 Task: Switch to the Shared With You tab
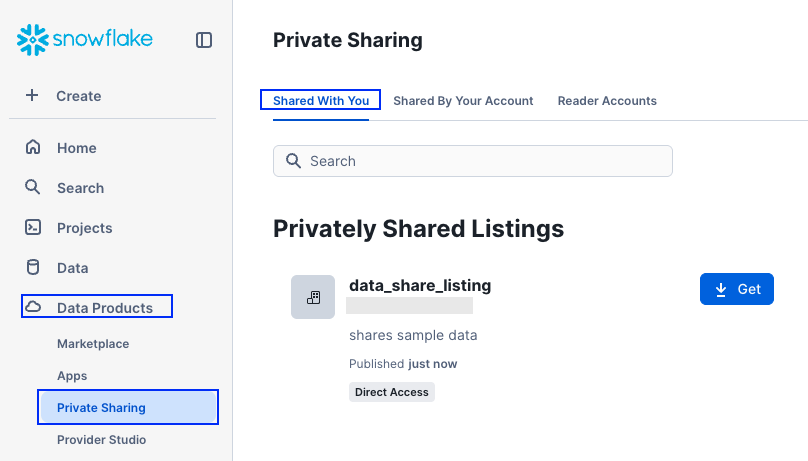pyautogui.click(x=321, y=100)
